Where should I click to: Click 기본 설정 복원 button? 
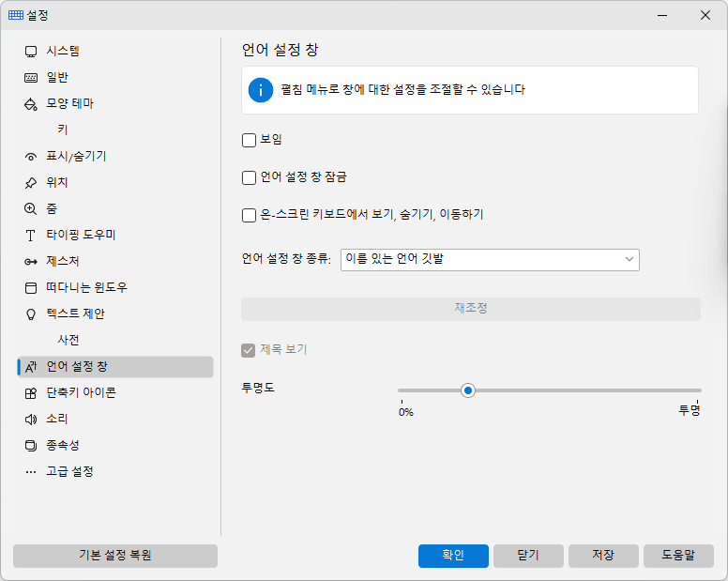point(115,556)
